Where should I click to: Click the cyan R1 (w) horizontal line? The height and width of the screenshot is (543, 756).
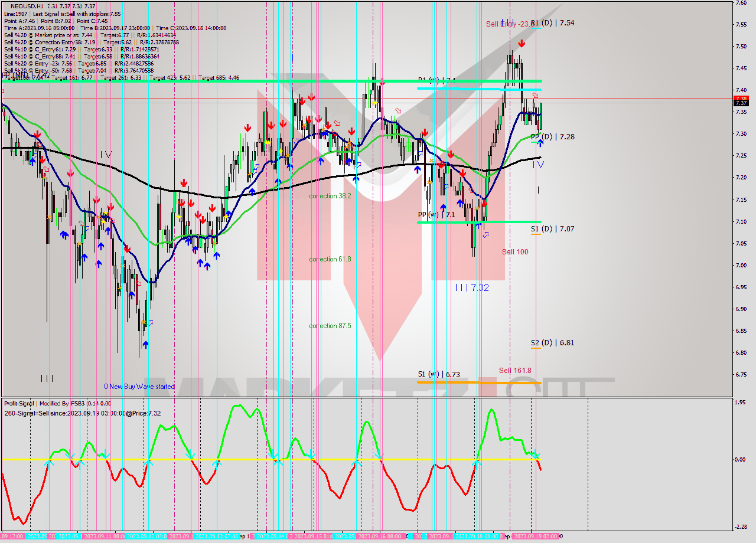pyautogui.click(x=479, y=89)
